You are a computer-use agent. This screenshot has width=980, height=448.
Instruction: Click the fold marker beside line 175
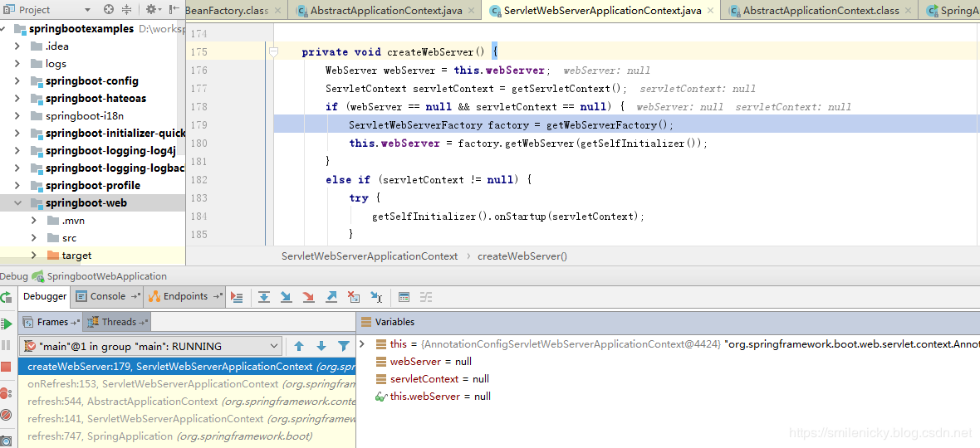pos(273,52)
